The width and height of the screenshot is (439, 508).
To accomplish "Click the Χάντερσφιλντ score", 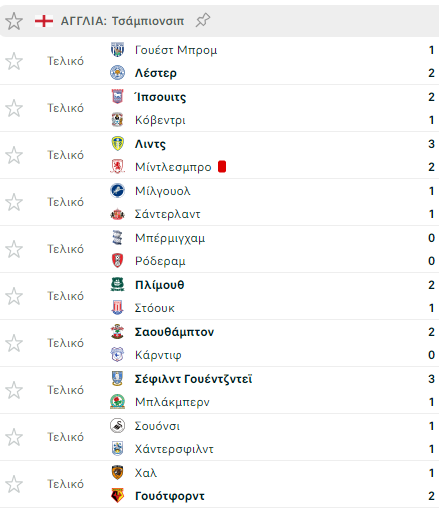I will click(x=432, y=449).
